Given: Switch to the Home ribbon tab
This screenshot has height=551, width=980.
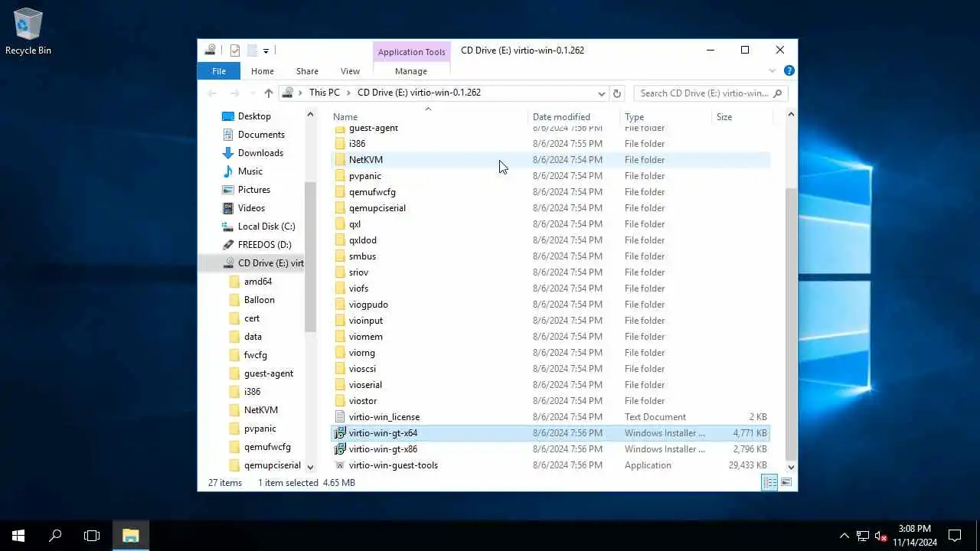Looking at the screenshot, I should [x=263, y=71].
